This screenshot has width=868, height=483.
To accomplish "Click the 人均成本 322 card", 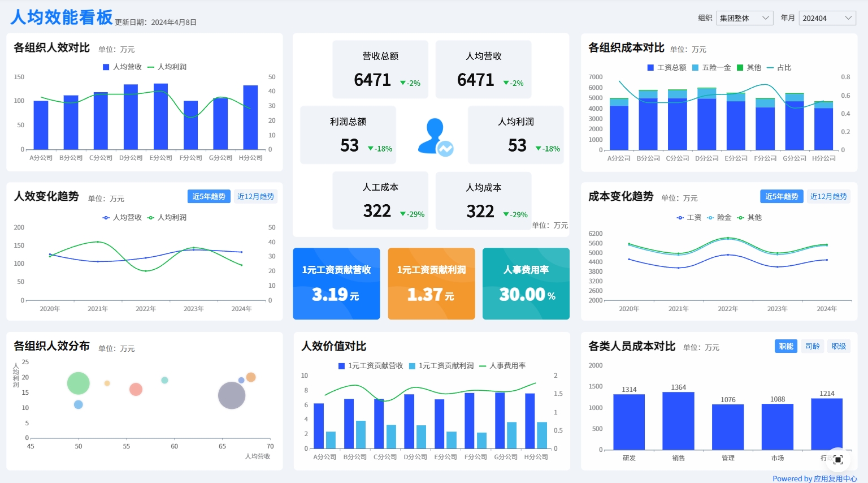I will [x=484, y=201].
